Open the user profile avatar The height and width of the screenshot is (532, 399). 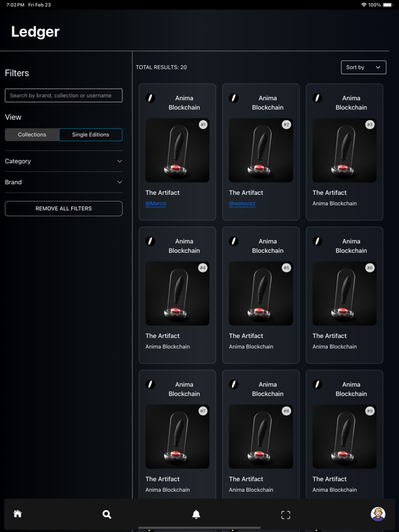[x=378, y=515]
